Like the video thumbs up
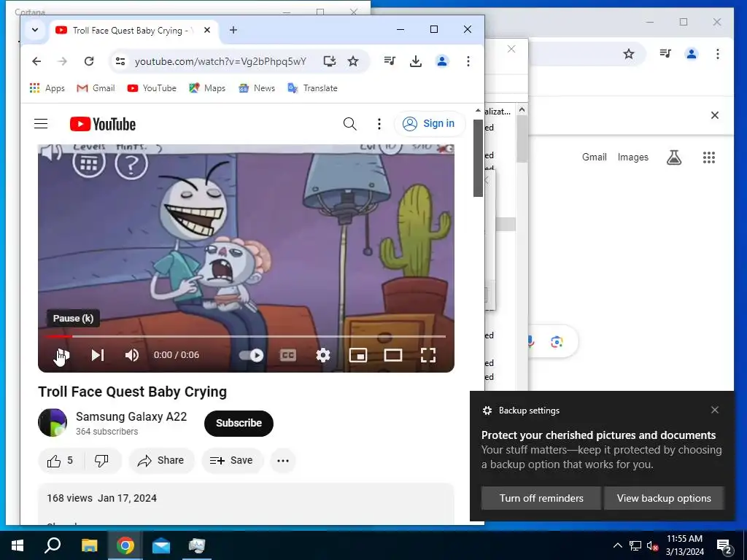This screenshot has width=747, height=560. (x=61, y=461)
